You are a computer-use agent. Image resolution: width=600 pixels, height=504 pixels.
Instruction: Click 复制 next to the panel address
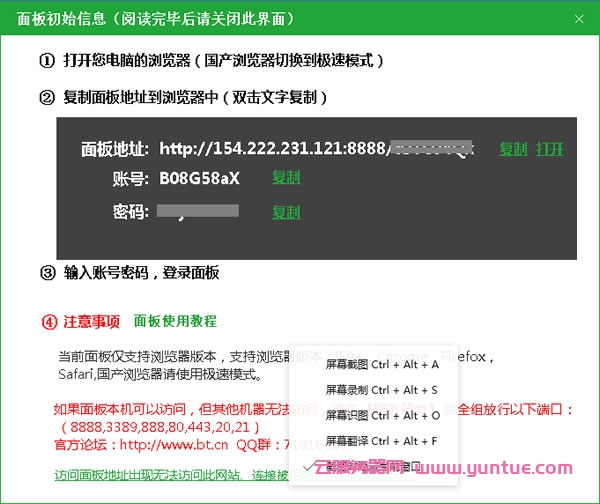(x=513, y=149)
